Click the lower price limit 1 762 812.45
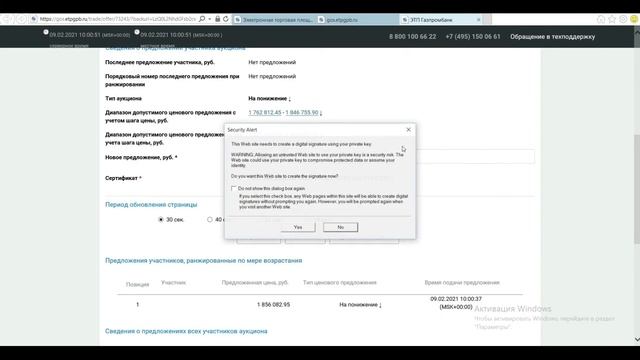640x360 pixels. point(264,113)
